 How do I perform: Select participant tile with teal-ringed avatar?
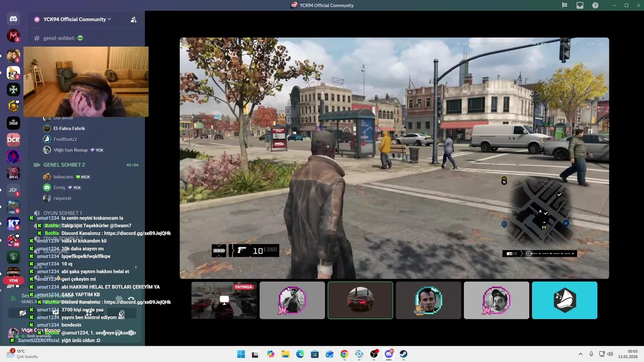[428, 300]
